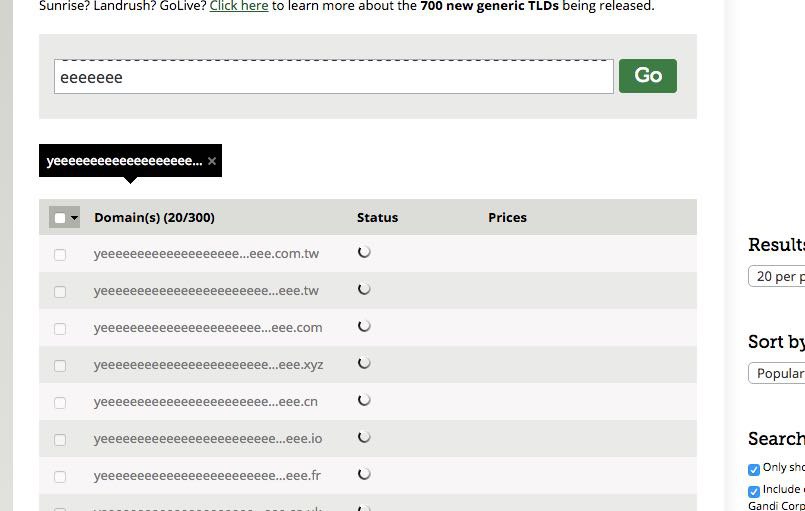
Task: Open the '20 per page' results dropdown
Action: point(776,276)
